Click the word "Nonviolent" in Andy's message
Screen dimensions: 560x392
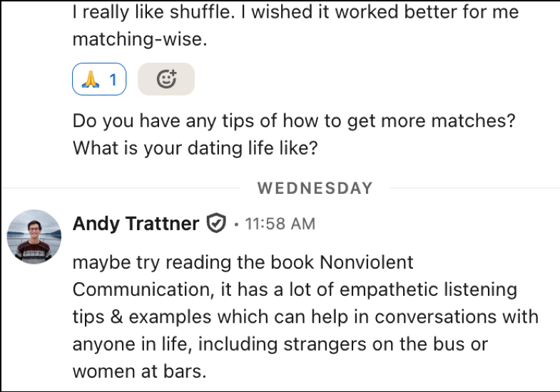pos(367,262)
